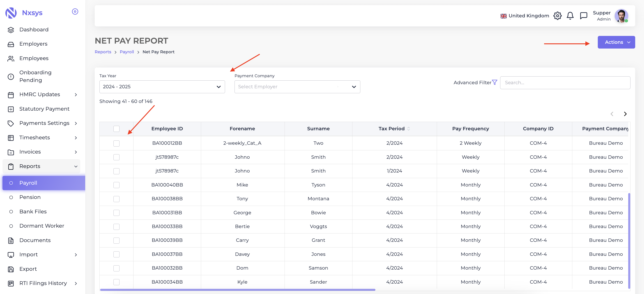Click the Payments Settings tag icon
The image size is (644, 294).
pos(11,123)
